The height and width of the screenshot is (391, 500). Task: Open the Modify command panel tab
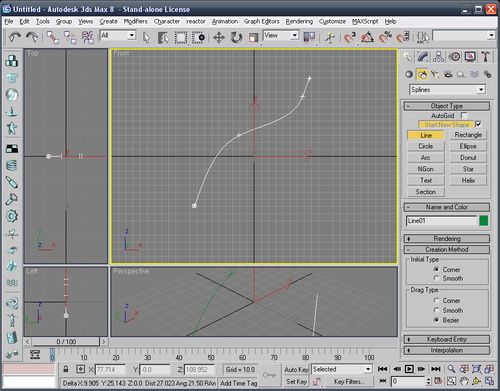pos(423,57)
